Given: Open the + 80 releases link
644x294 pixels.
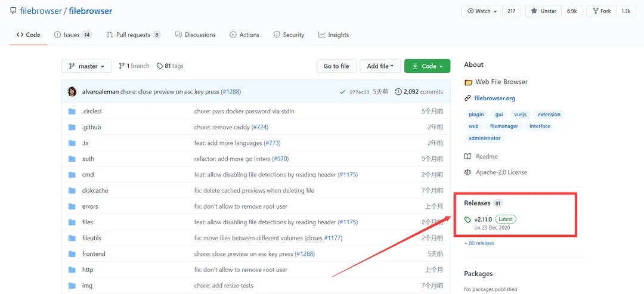Looking at the screenshot, I should coord(479,243).
